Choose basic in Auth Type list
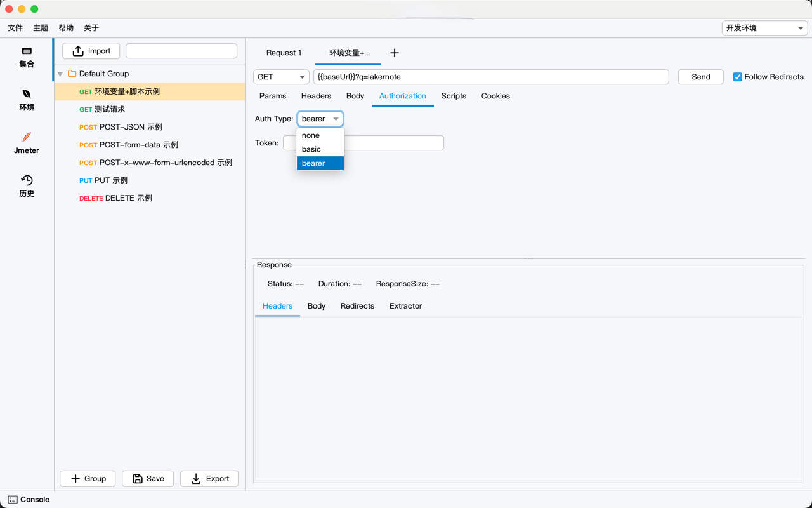This screenshot has width=812, height=508. point(320,149)
